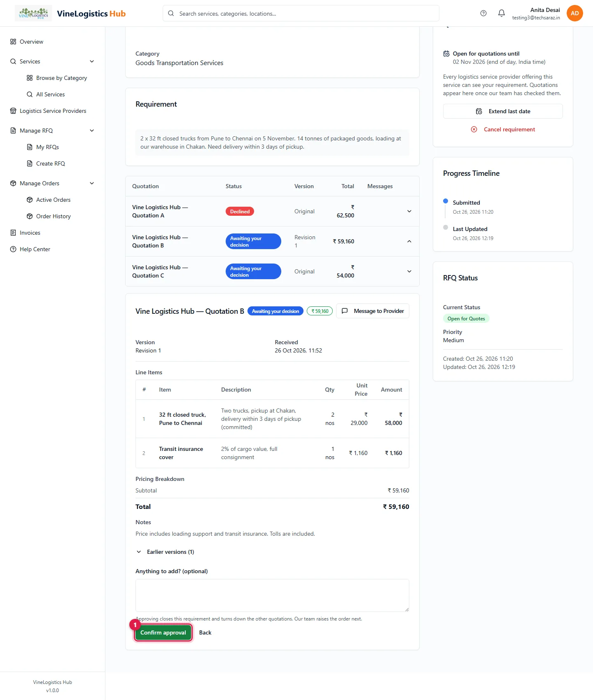The image size is (593, 700).
Task: Click the Cancel requirement cross icon
Action: [474, 129]
